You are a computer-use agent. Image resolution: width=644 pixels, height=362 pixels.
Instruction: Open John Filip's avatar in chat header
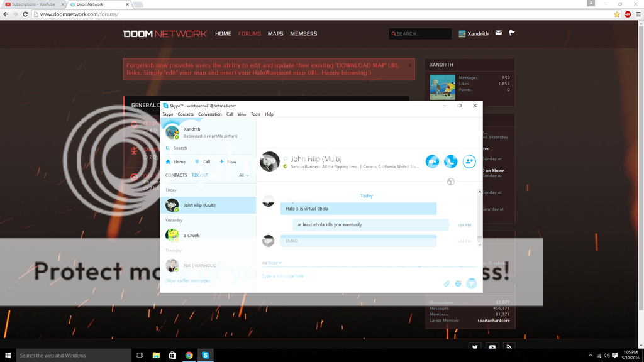269,162
